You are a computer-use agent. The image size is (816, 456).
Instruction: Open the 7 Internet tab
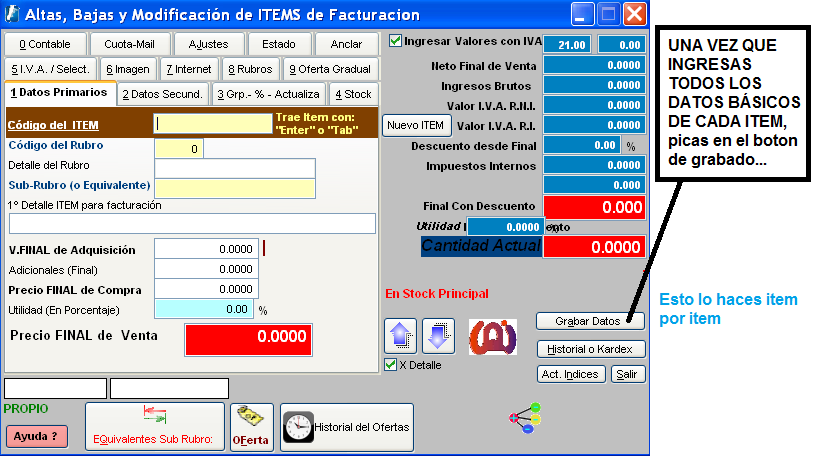(x=189, y=69)
